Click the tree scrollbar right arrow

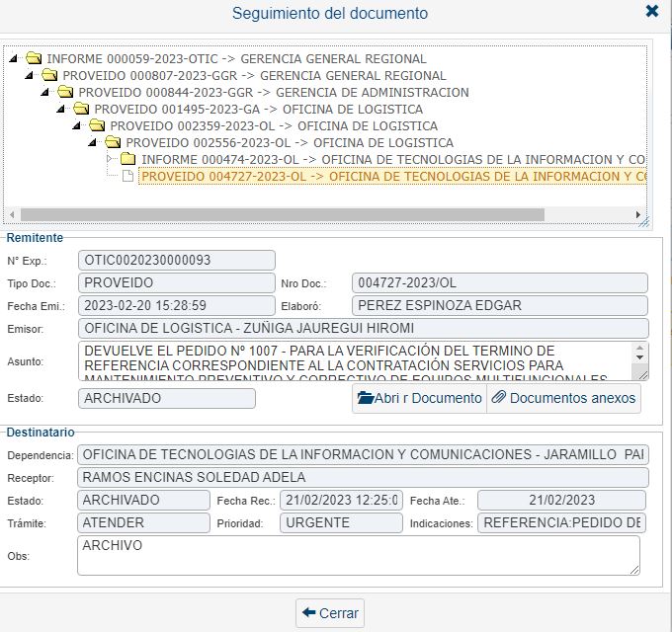pos(637,214)
